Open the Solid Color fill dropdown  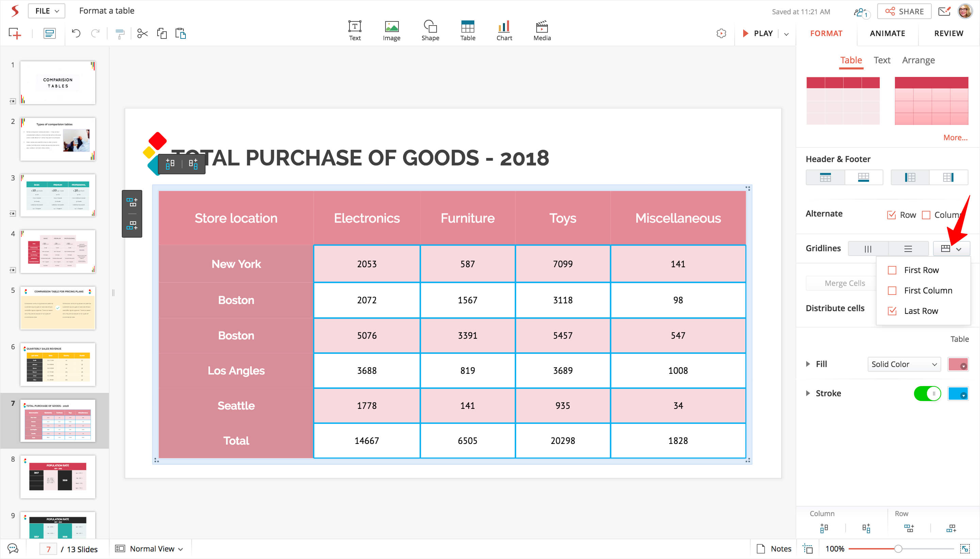pos(904,364)
